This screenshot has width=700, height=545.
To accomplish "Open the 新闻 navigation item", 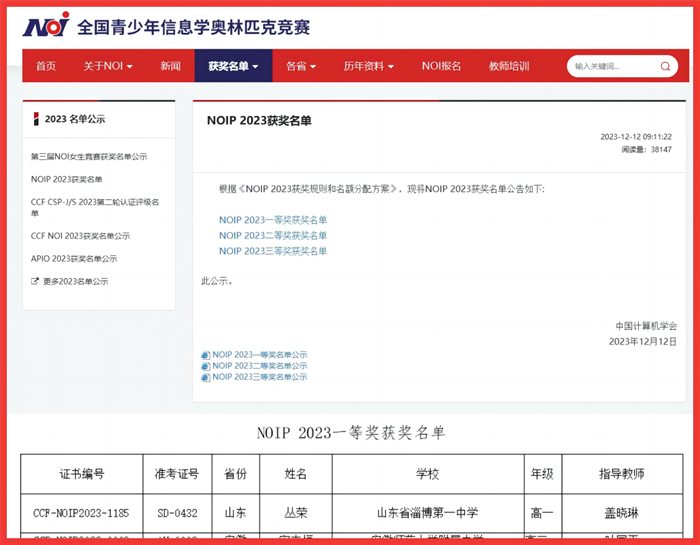I will tap(170, 66).
